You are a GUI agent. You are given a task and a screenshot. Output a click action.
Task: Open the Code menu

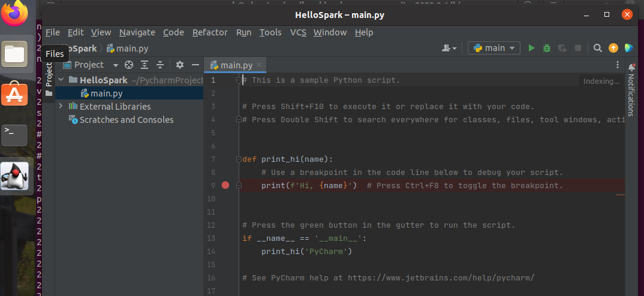point(173,32)
